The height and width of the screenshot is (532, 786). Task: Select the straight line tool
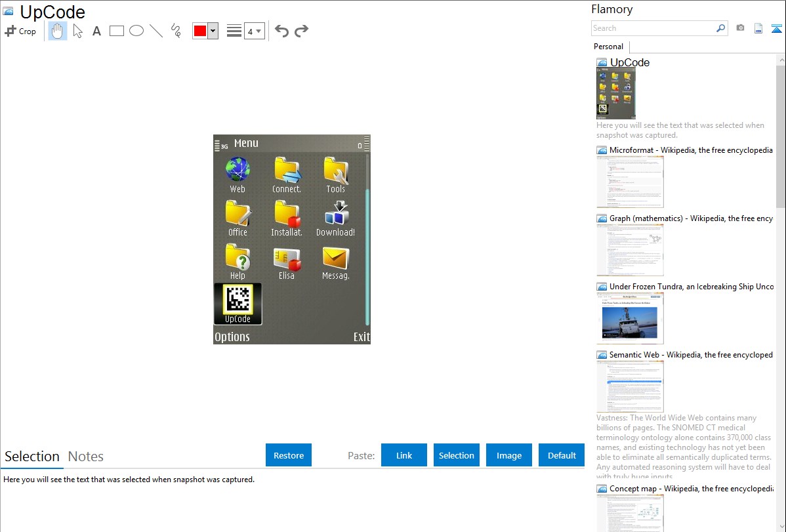click(156, 31)
